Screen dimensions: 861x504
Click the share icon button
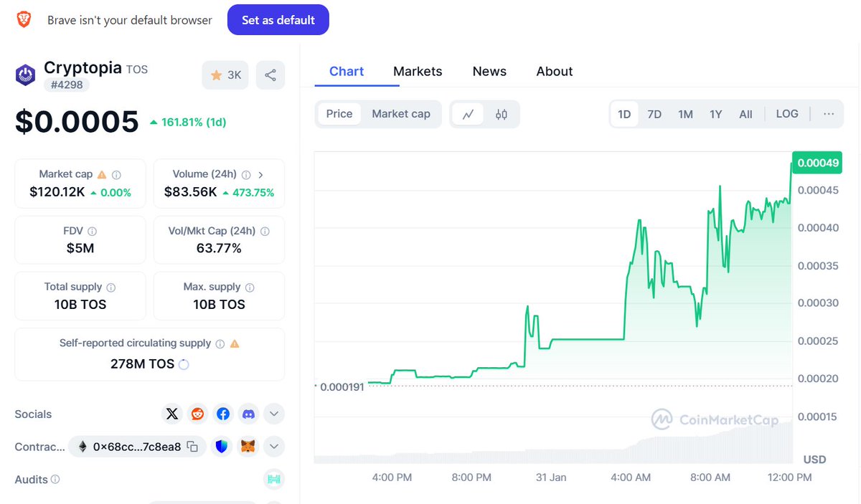pos(270,75)
